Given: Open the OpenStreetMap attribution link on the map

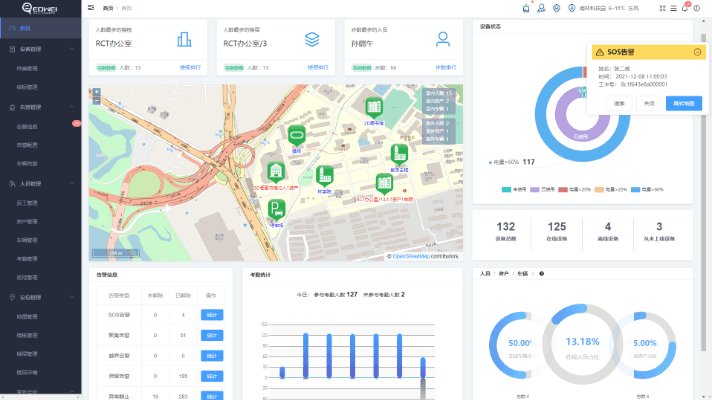Looking at the screenshot, I should pos(410,256).
